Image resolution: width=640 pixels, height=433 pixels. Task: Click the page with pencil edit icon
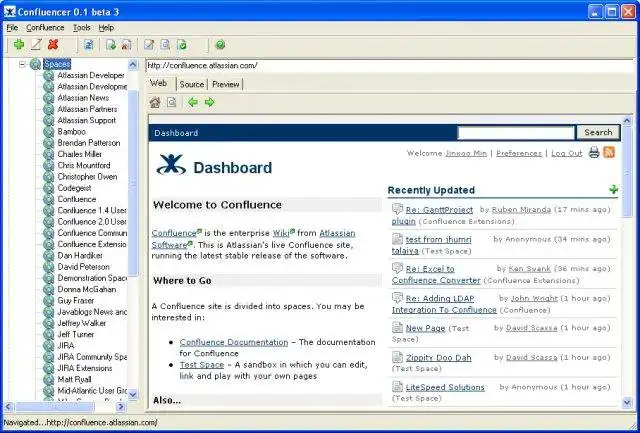pyautogui.click(x=149, y=44)
